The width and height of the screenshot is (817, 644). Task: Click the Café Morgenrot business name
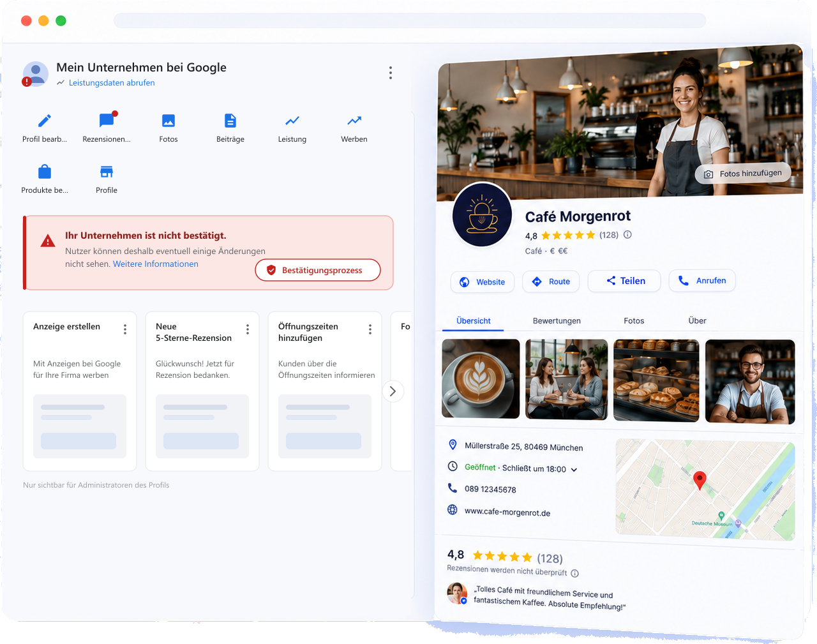pyautogui.click(x=578, y=216)
